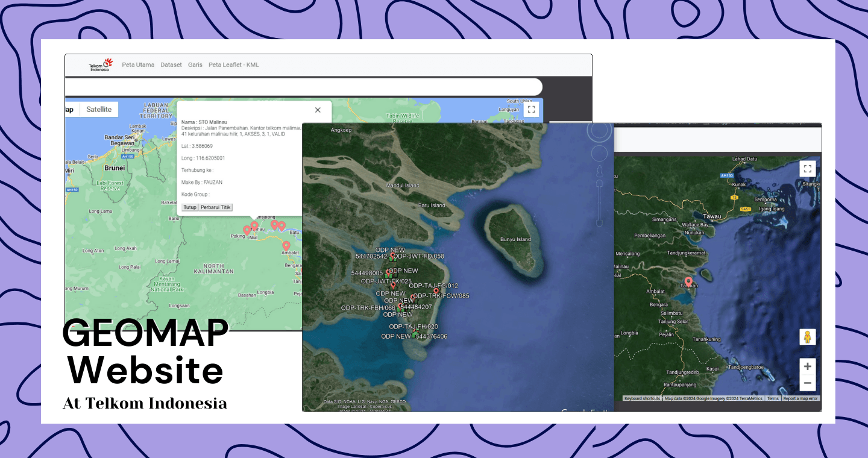Click the Perbarui Titik button

216,207
